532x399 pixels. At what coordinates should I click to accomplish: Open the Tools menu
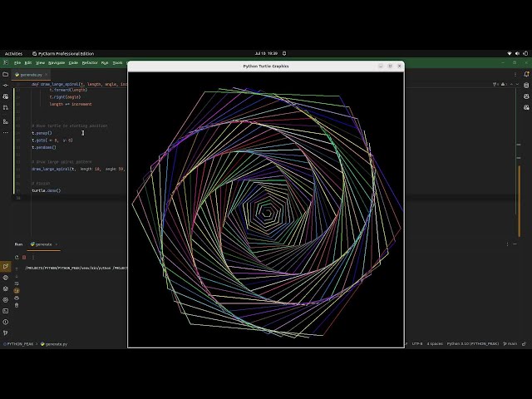(x=117, y=63)
